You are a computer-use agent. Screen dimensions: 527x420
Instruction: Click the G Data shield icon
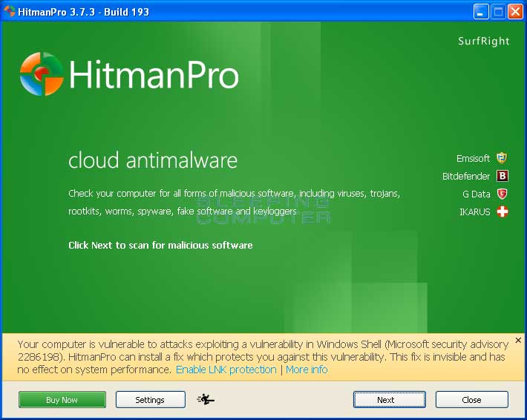503,194
